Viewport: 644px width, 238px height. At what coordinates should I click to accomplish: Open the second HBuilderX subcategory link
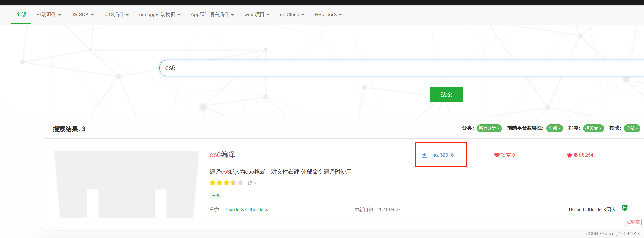pyautogui.click(x=258, y=209)
